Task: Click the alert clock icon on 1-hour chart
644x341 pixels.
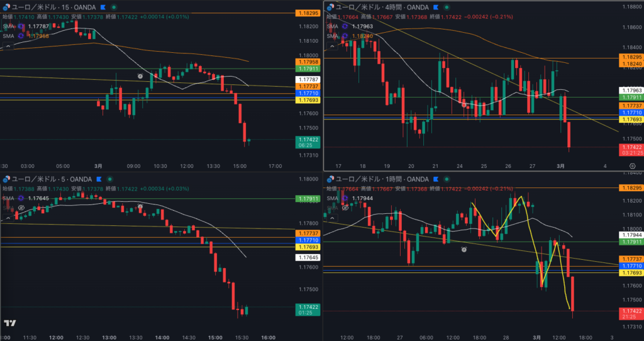Action: 464,250
